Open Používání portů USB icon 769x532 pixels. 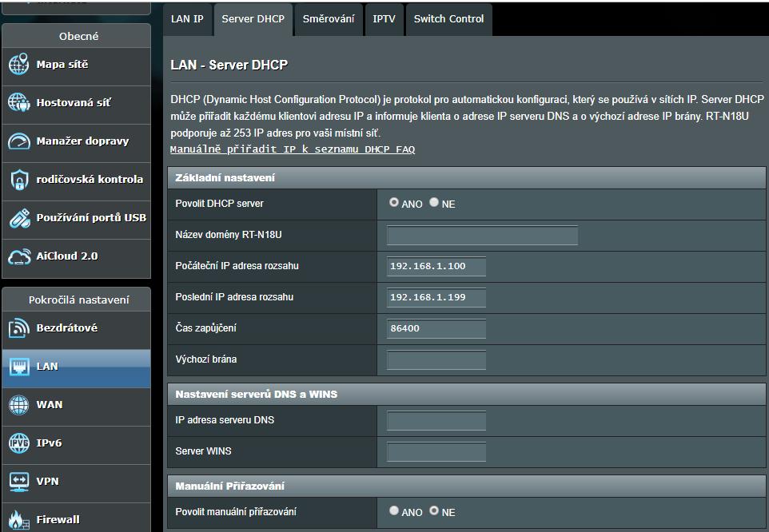point(18,218)
